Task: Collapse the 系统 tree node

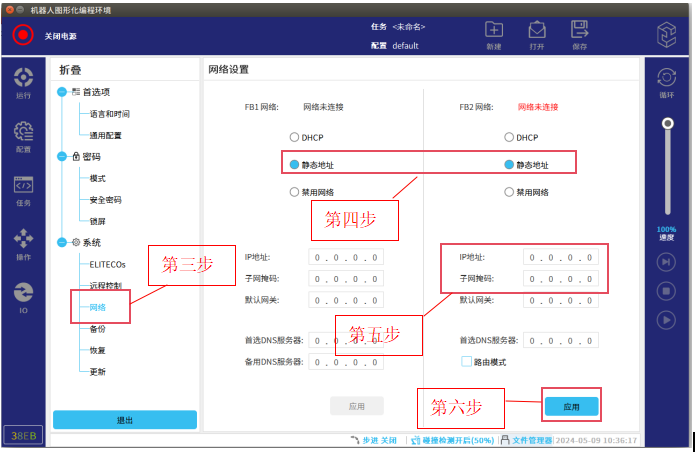Action: point(62,243)
